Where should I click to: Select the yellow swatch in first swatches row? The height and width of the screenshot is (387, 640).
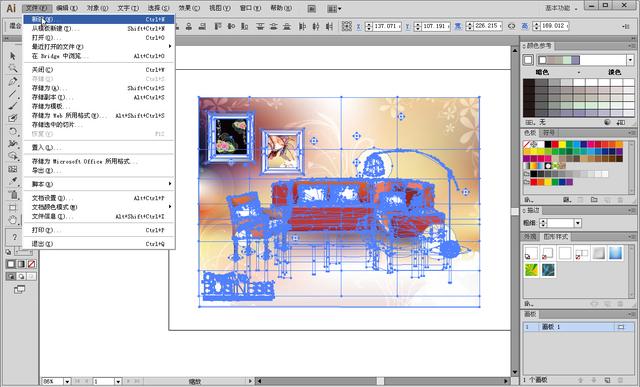562,144
